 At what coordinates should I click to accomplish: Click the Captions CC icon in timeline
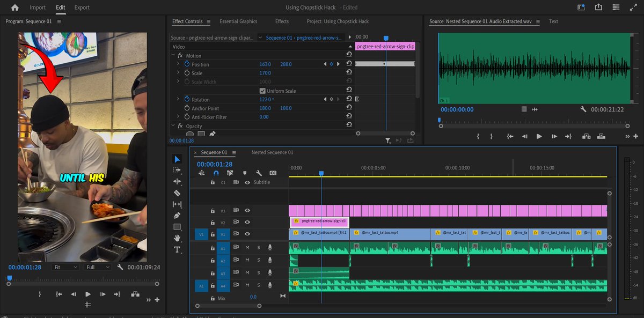273,173
